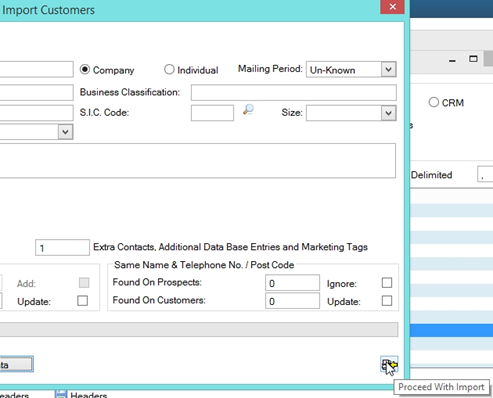
Task: Tick the Ignore checkbox for Found On Prospects
Action: (x=387, y=283)
